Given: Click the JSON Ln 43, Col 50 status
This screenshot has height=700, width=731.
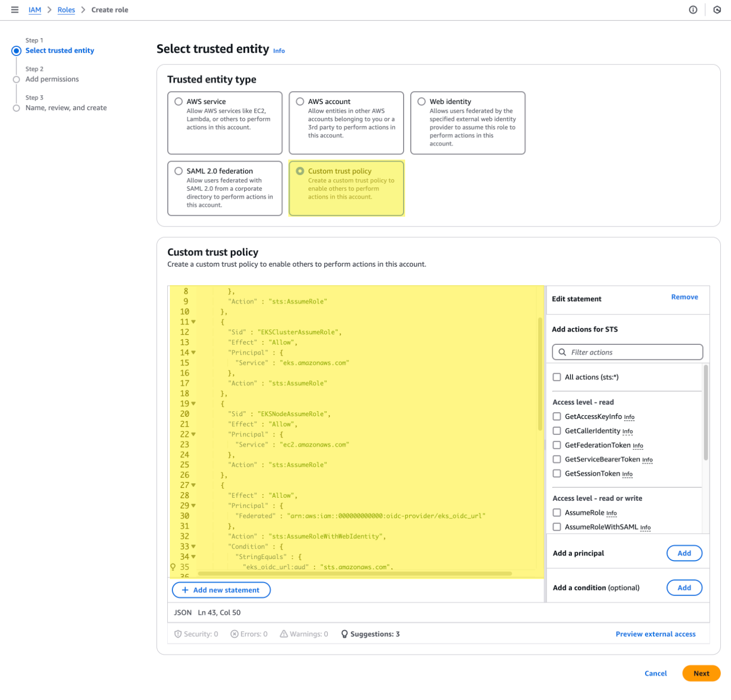Looking at the screenshot, I should [x=207, y=612].
